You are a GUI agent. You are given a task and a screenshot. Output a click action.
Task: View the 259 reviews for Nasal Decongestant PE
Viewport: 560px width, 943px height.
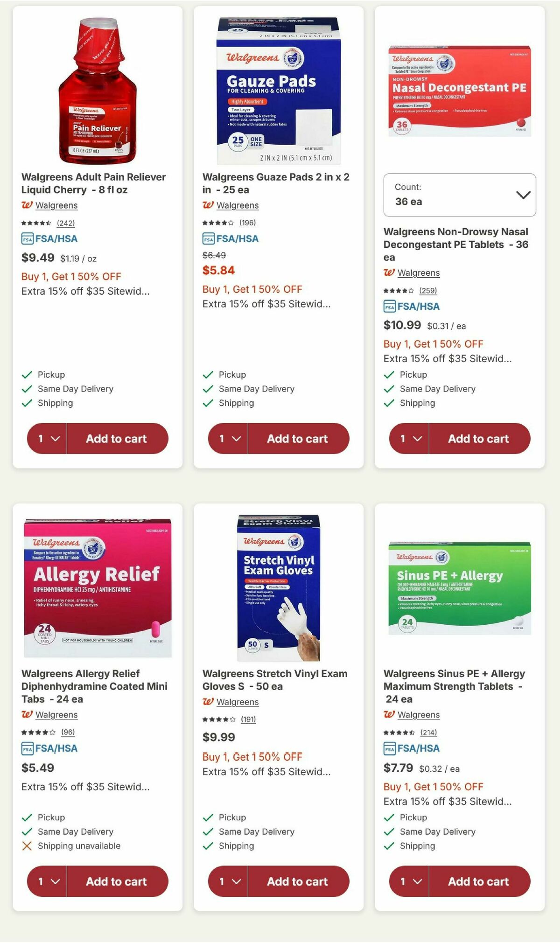[429, 290]
